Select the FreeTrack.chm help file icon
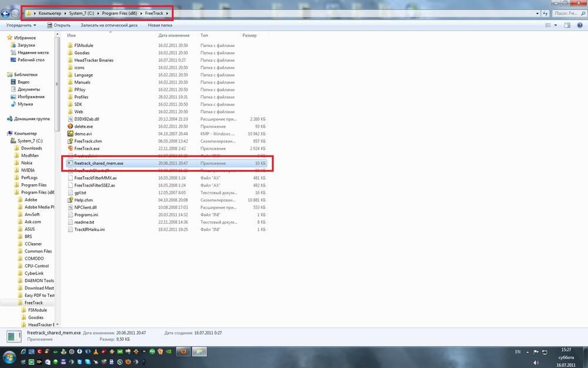 click(70, 141)
